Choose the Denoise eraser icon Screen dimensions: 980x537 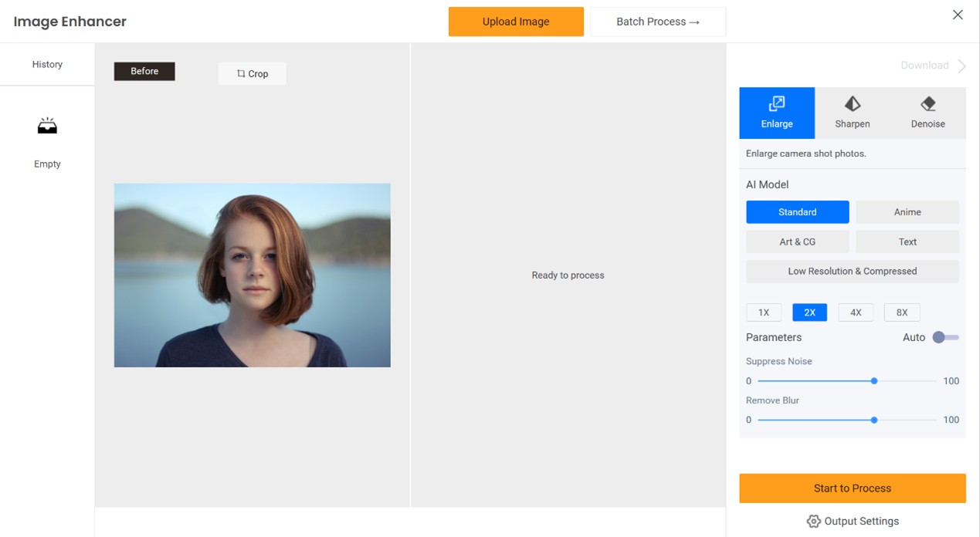[928, 104]
